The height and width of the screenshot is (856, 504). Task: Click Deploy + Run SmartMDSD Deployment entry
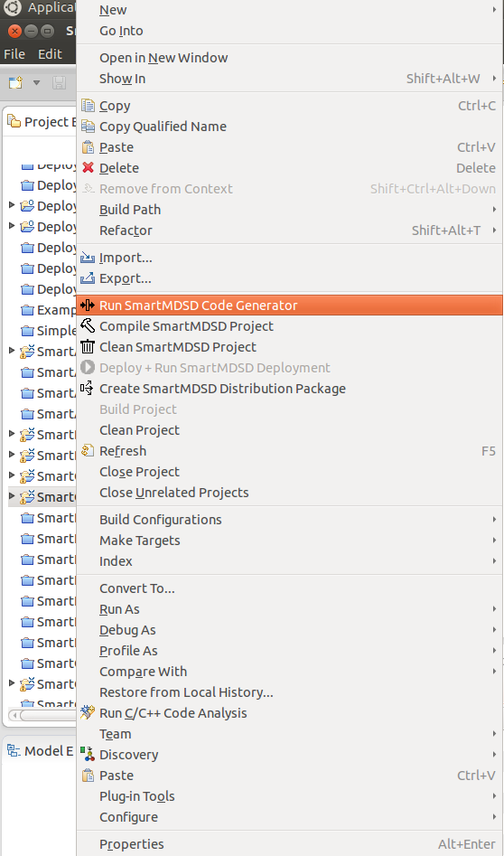coord(289,368)
